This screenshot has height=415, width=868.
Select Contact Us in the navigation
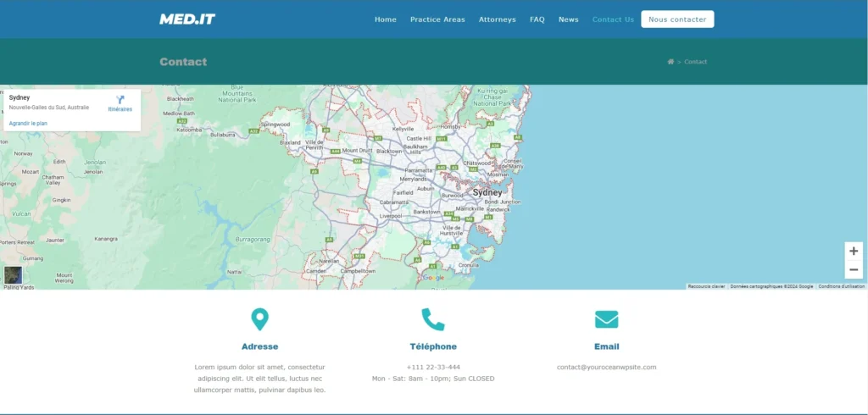point(613,19)
